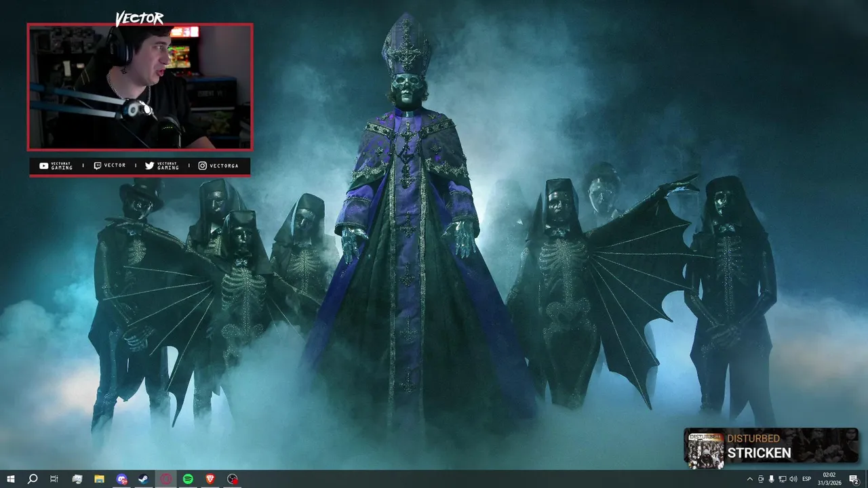
Task: Open Brave browser from the taskbar
Action: [x=210, y=479]
